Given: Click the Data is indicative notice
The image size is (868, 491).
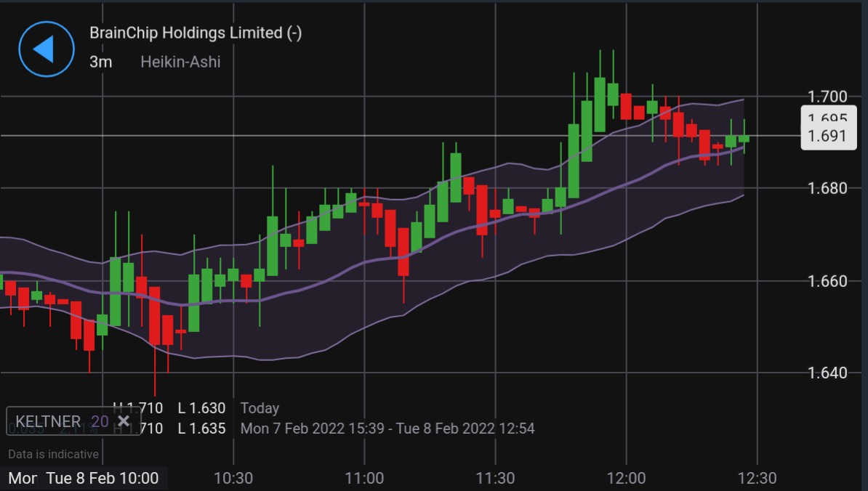Looking at the screenshot, I should click(x=53, y=454).
